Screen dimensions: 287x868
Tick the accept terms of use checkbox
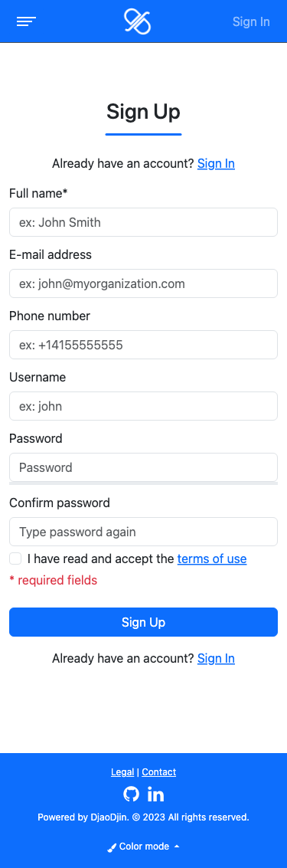(x=15, y=558)
